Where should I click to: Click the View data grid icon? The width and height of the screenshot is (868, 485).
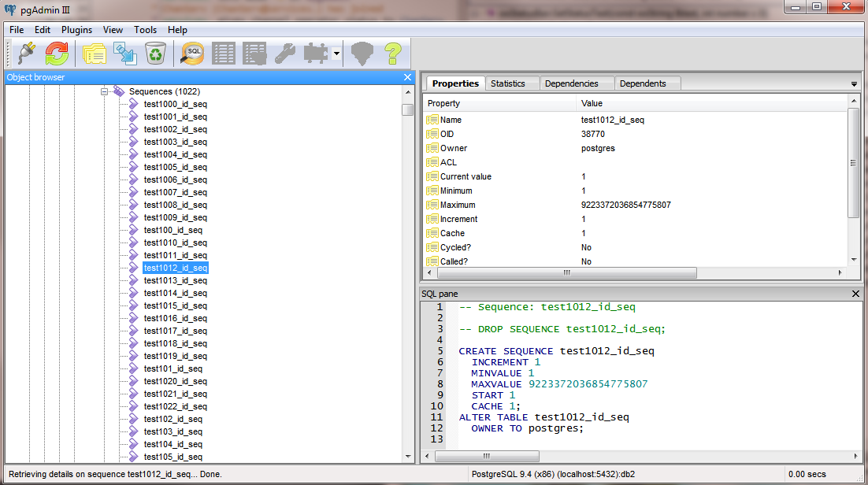coord(224,54)
